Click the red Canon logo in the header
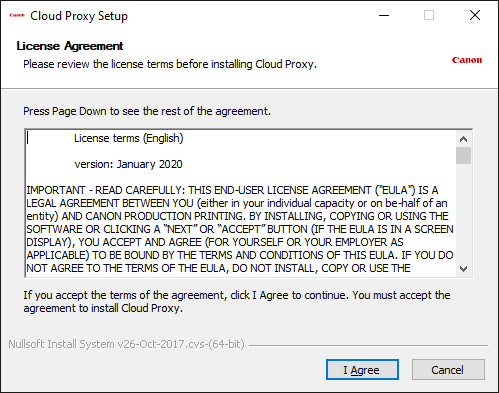This screenshot has width=499, height=393. pyautogui.click(x=467, y=60)
